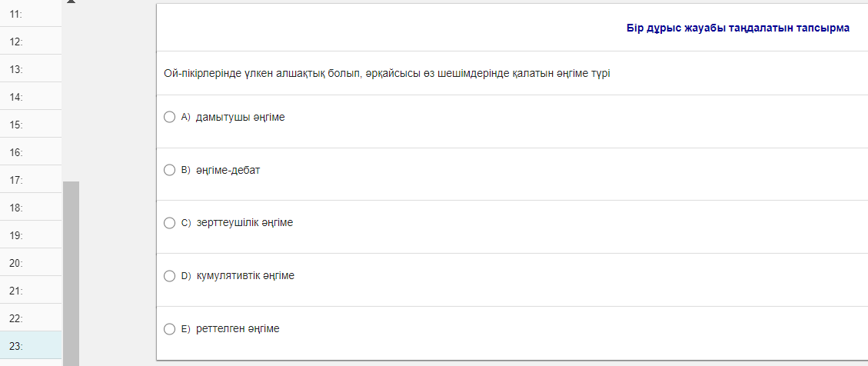
Task: Choose radio option C зерттеушілік әңгіме
Action: [170, 223]
